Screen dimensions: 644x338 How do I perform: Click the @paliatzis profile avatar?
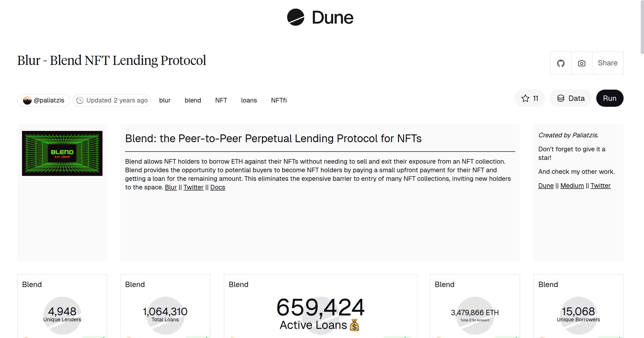tap(28, 100)
